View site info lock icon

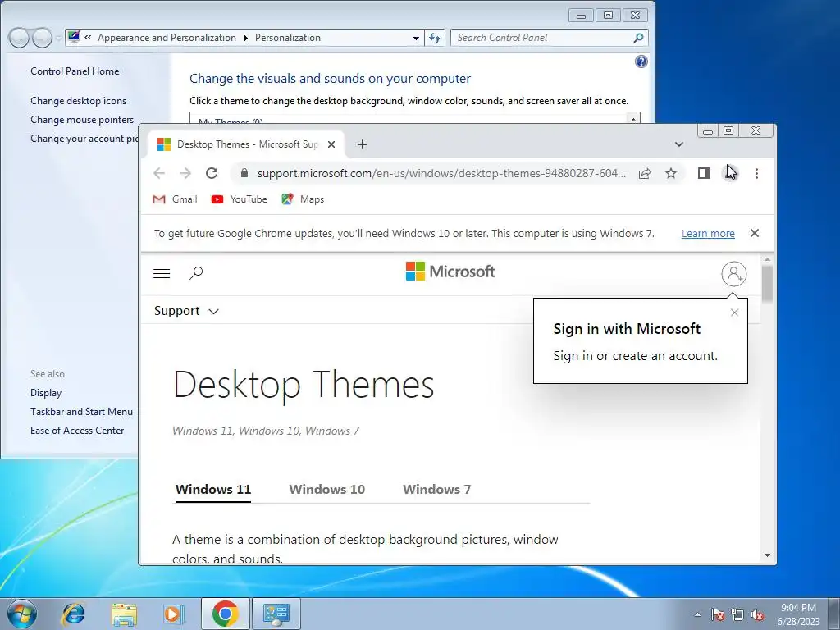(244, 173)
